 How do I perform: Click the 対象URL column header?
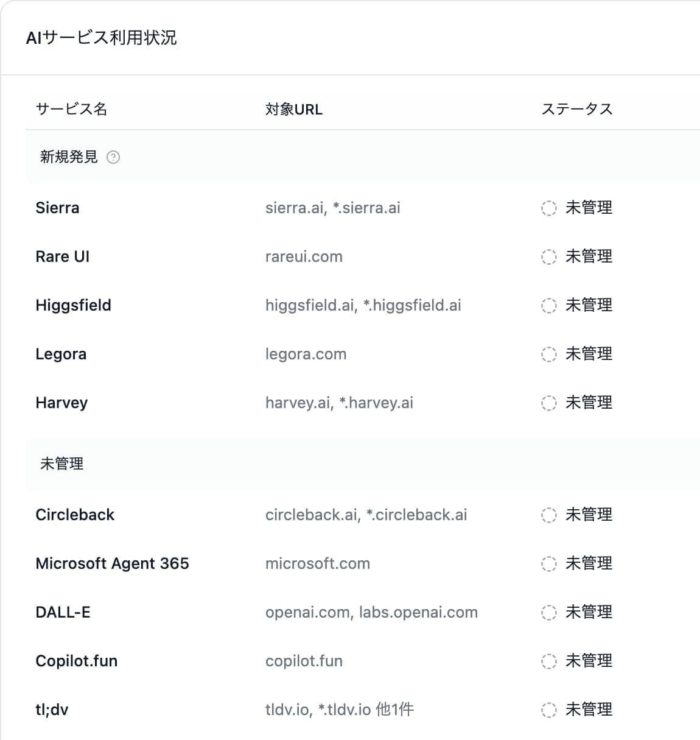(x=294, y=109)
